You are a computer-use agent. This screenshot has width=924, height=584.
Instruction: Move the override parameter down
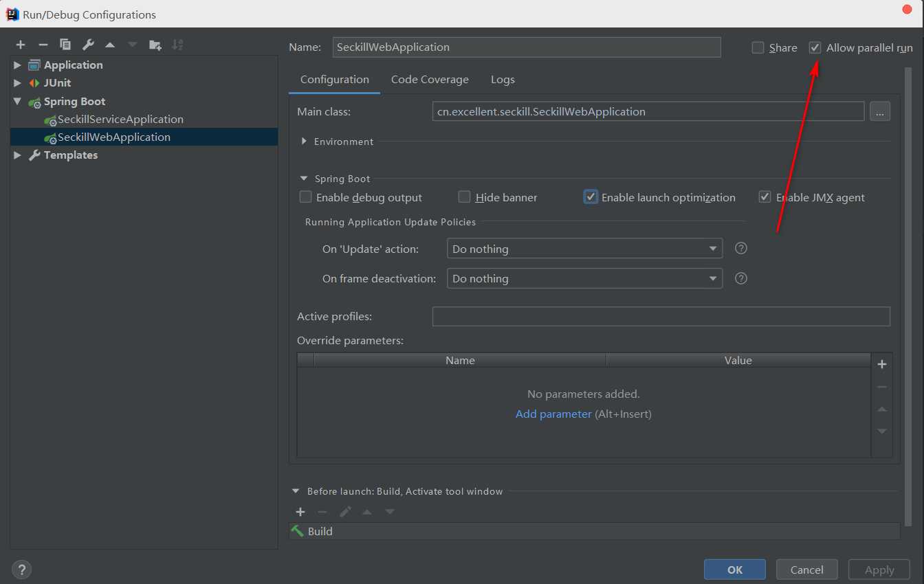882,431
